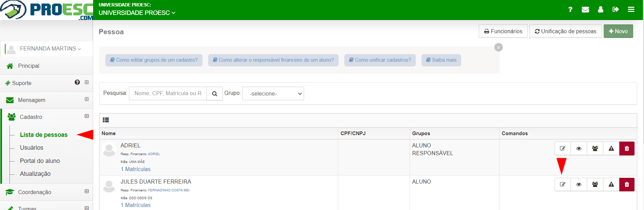Close the help tips panel
The height and width of the screenshot is (210, 644).
pos(498,47)
